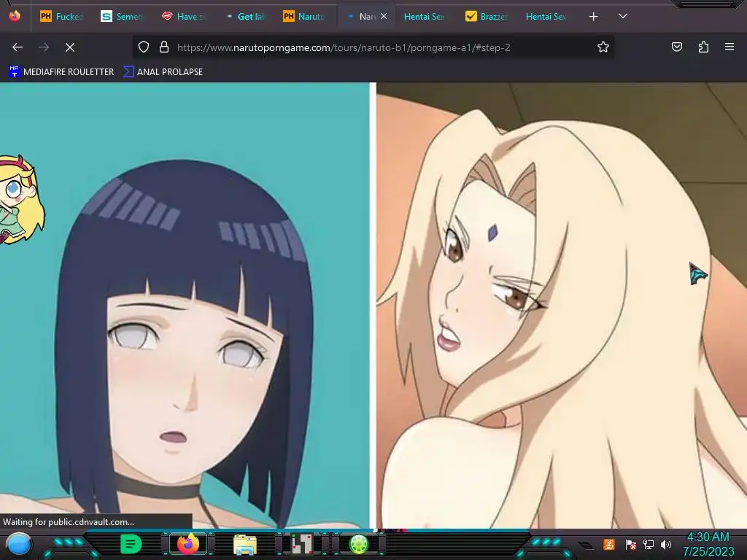
Task: Show site security info via padlock
Action: (164, 47)
